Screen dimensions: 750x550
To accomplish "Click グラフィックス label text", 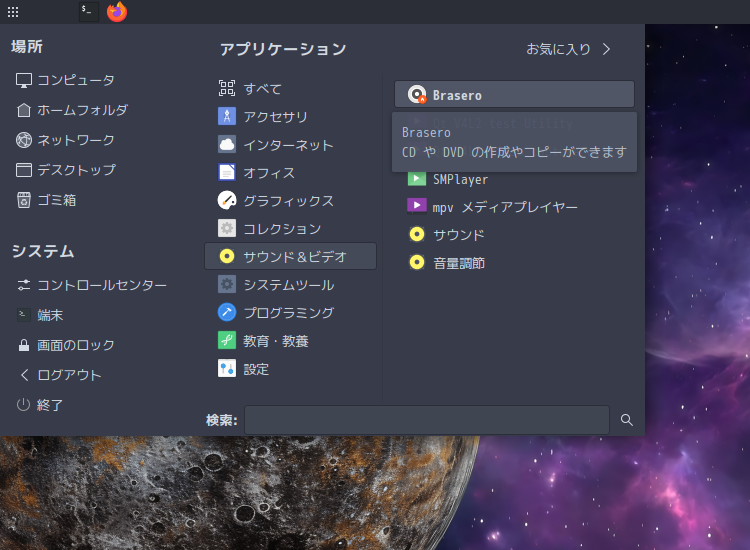I will click(x=288, y=201).
